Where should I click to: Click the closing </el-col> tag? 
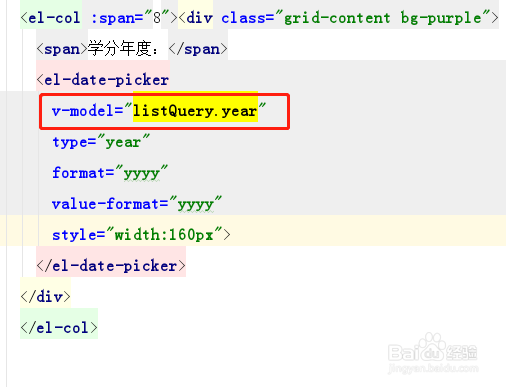(x=59, y=328)
